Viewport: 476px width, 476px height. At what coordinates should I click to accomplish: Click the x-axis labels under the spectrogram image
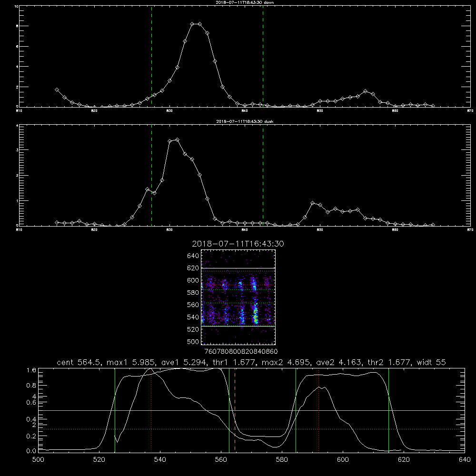pos(241,352)
